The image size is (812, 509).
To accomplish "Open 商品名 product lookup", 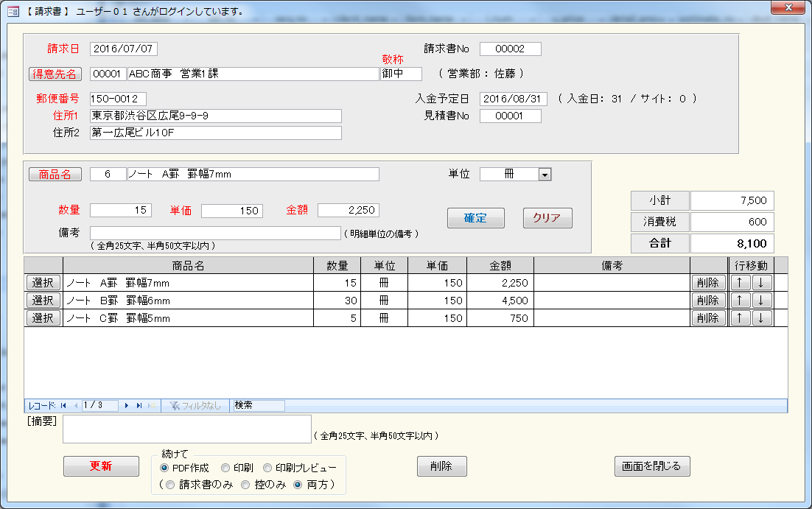I will [x=55, y=175].
